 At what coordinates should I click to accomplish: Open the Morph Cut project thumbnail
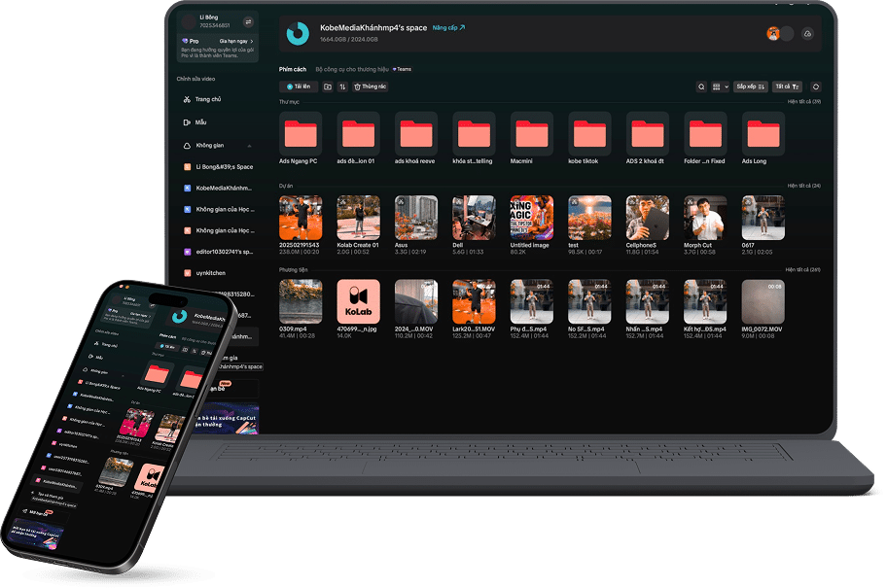(x=705, y=218)
